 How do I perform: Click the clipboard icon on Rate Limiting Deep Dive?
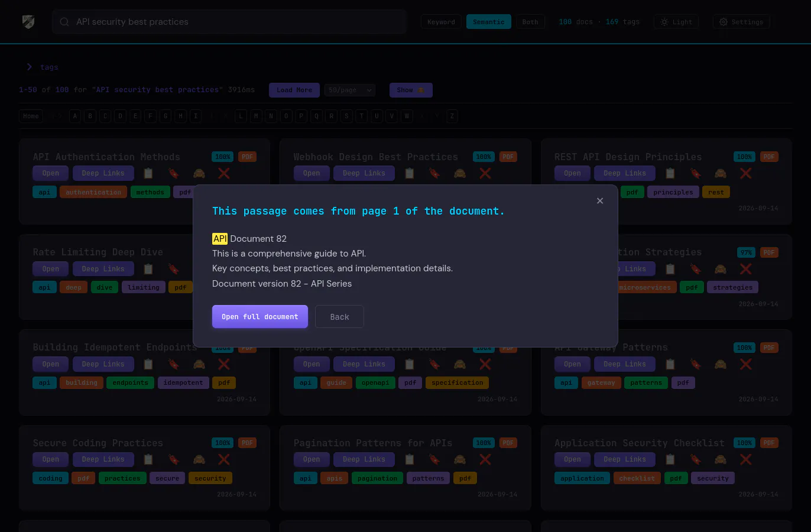tap(148, 269)
